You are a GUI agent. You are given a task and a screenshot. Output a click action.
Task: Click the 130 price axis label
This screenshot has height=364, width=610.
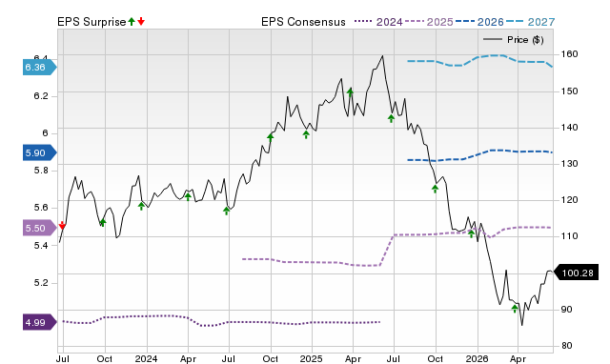pos(570,163)
